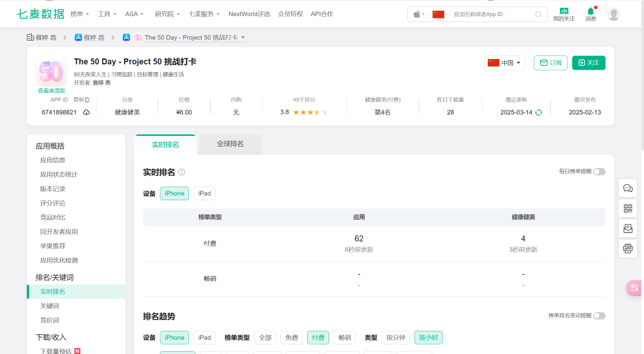Click the help question mark beside 实时排名

(x=181, y=172)
